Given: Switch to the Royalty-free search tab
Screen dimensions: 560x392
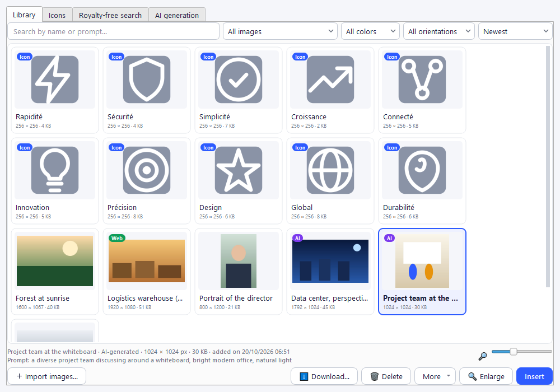Looking at the screenshot, I should (110, 15).
